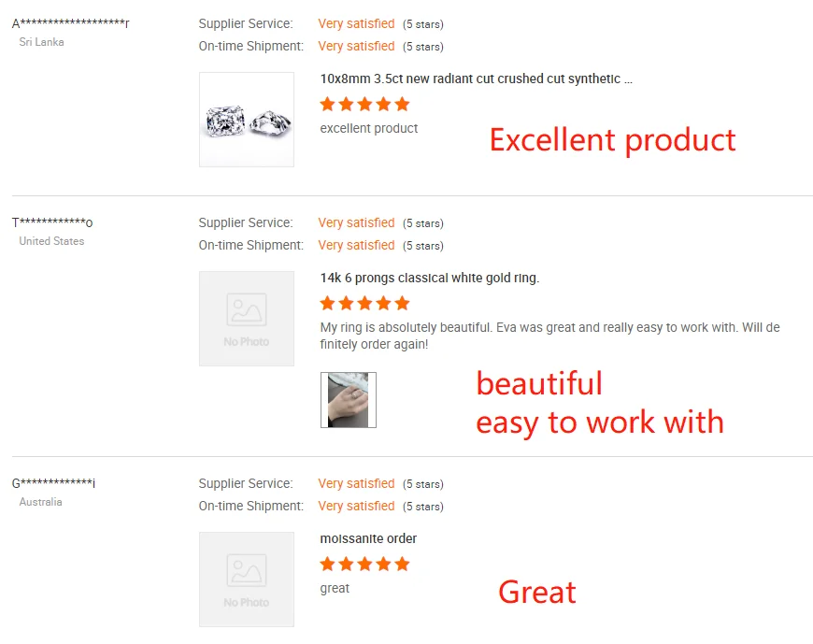Click the Australia reviewer's masked username
813x644 pixels.
pos(54,483)
